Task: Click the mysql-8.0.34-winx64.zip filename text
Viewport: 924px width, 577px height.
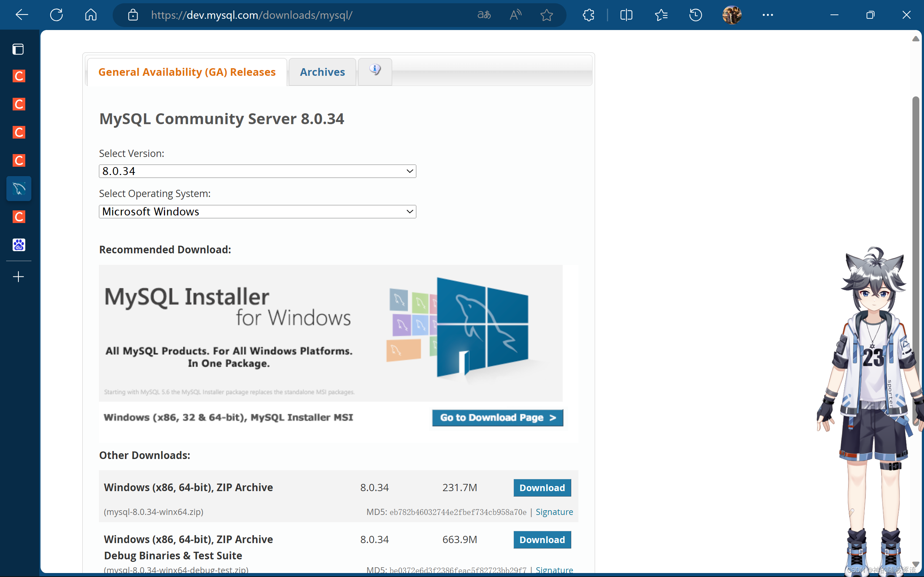Action: coord(153,512)
